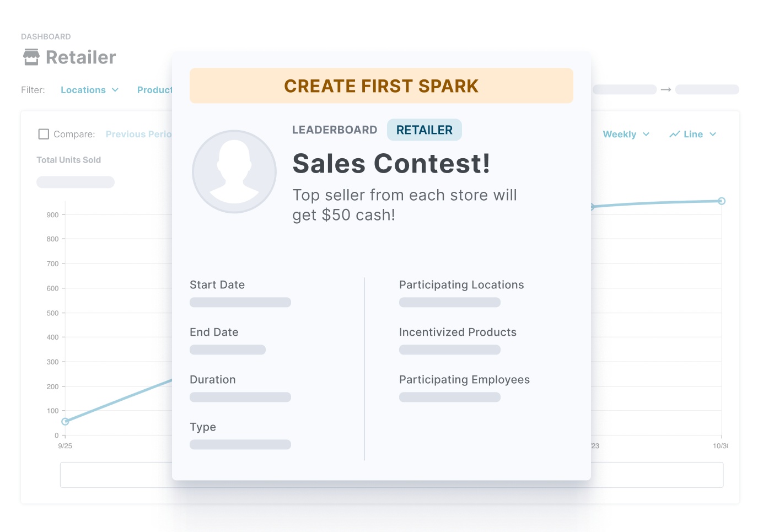
Task: Click the RETAILER badge in the modal
Action: click(x=424, y=130)
